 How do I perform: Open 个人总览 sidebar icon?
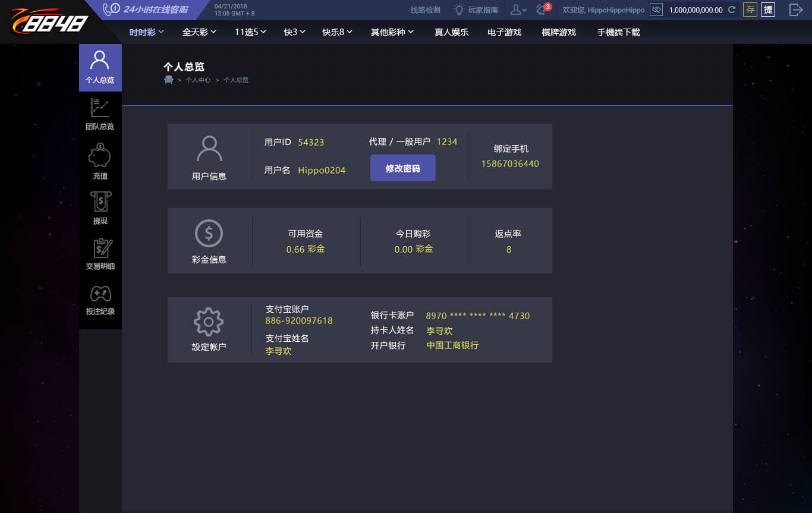(x=100, y=68)
